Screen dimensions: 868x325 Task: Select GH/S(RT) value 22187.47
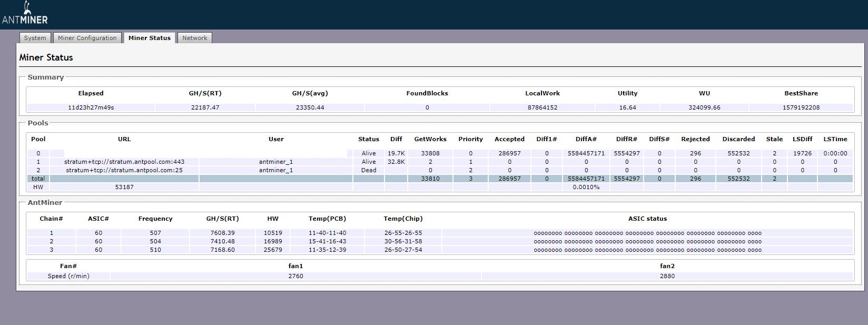pyautogui.click(x=205, y=107)
